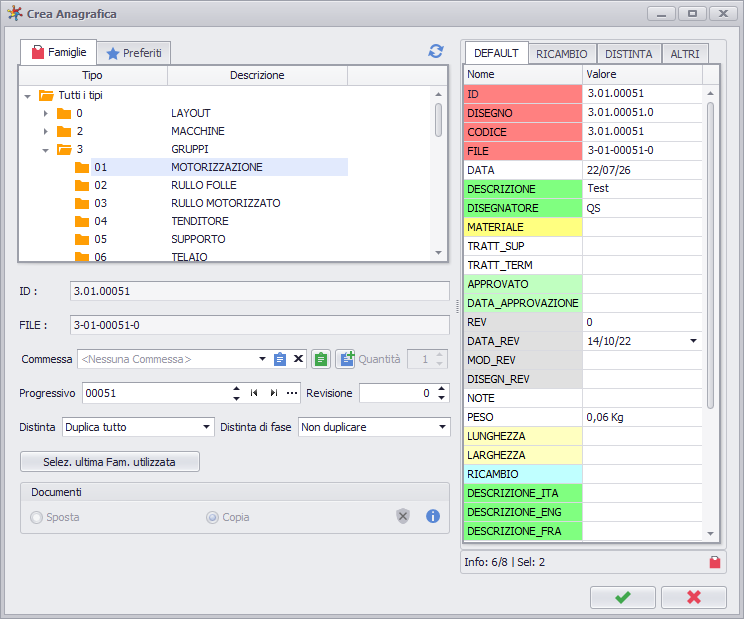Increase the Progressivo spinner
This screenshot has height=619, width=744.
(236, 388)
